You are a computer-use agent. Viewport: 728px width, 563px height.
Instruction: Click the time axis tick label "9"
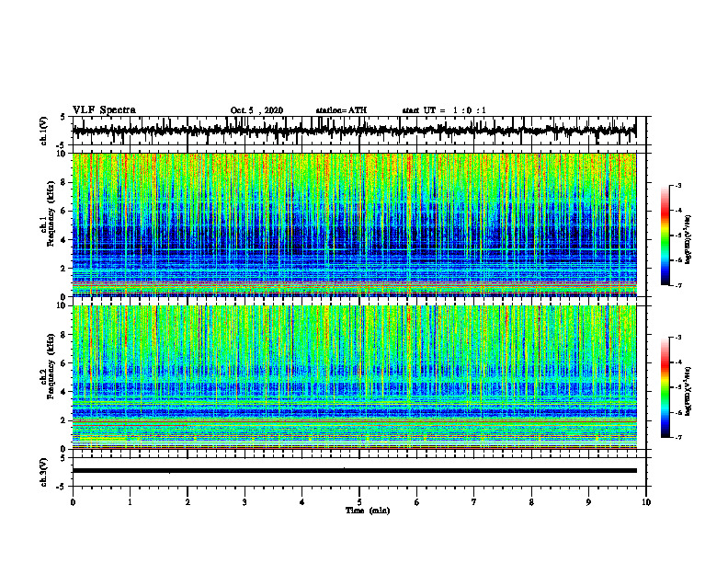pos(588,501)
